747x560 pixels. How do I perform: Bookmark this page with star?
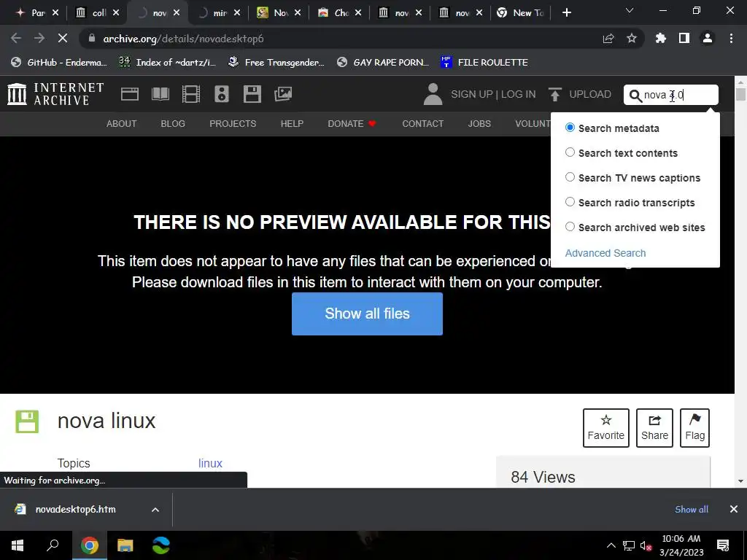632,39
